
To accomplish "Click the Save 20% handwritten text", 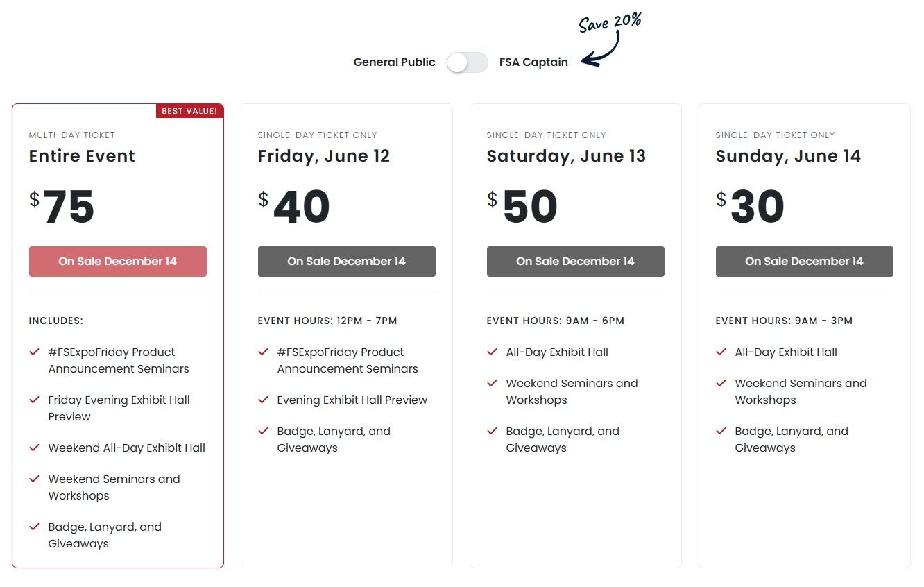I will point(610,22).
